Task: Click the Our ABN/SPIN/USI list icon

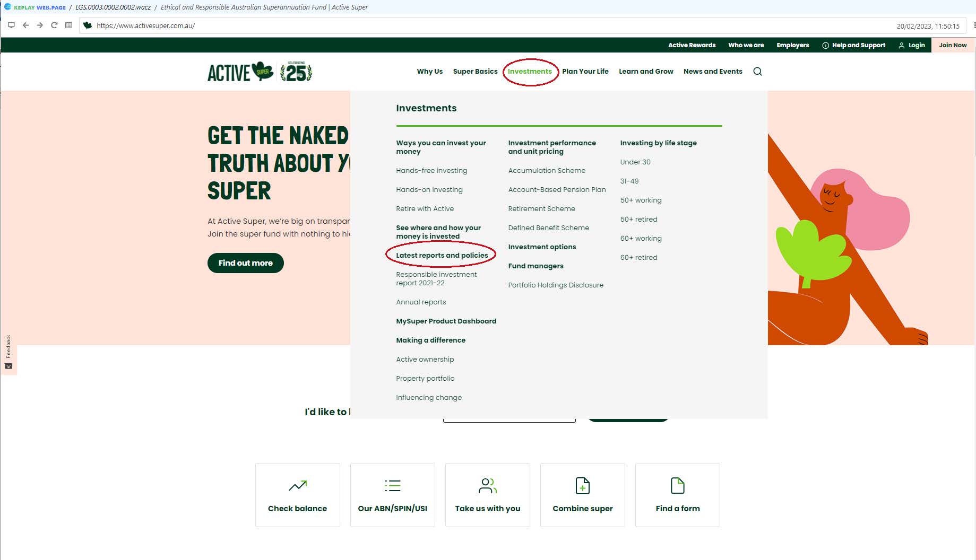Action: coord(393,486)
